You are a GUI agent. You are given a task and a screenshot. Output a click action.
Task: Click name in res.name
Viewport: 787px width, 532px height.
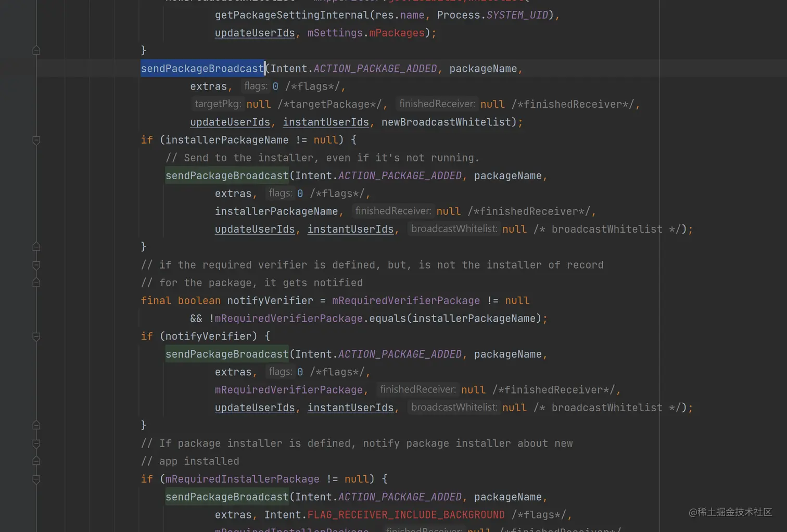coord(412,15)
